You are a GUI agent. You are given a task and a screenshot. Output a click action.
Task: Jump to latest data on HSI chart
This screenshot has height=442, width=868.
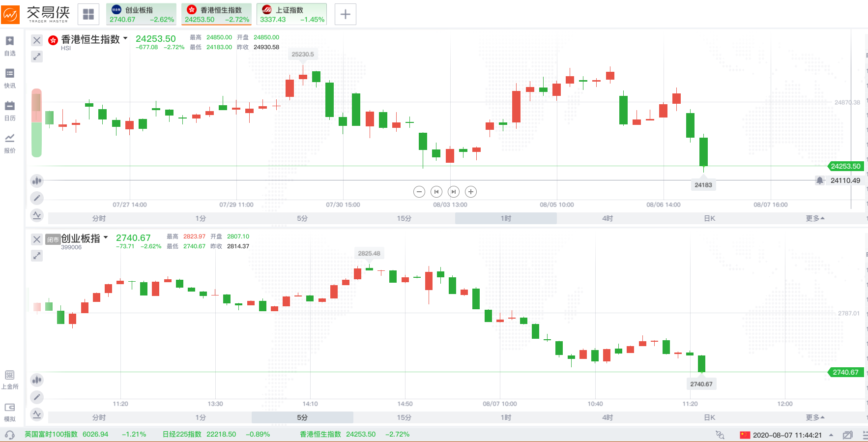point(454,192)
